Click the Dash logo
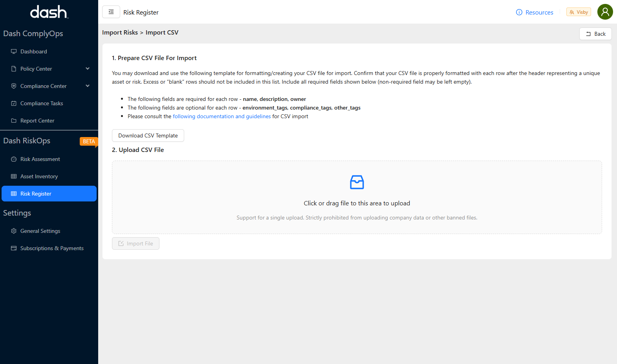Viewport: 617px width, 364px height. tap(49, 12)
